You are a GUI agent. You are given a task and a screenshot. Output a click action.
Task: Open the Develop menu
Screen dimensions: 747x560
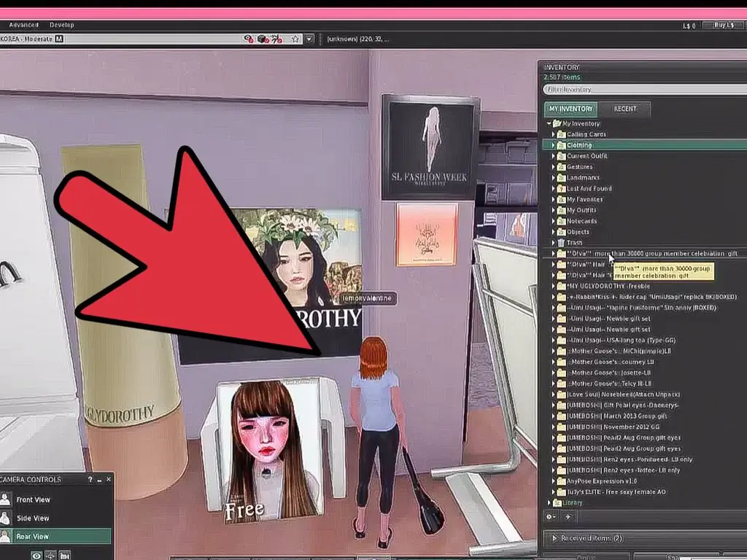click(x=62, y=25)
